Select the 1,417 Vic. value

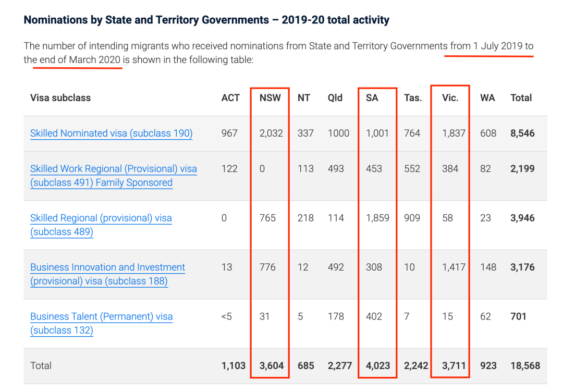click(454, 267)
